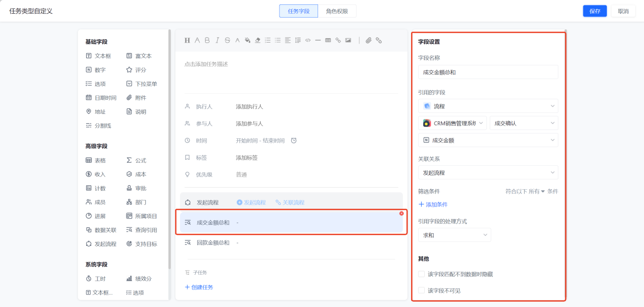Focus the 字段名称 input containing 成交金额总和
Image resolution: width=644 pixels, height=307 pixels.
point(488,72)
